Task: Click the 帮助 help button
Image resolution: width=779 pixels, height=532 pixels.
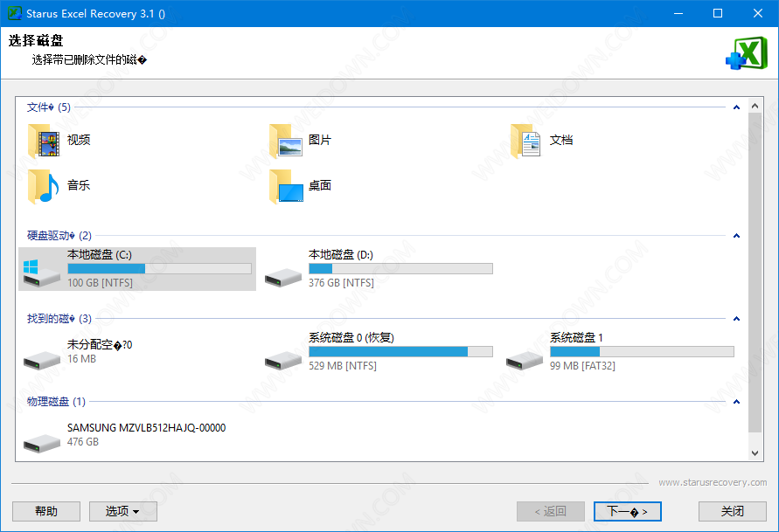Action: point(46,511)
